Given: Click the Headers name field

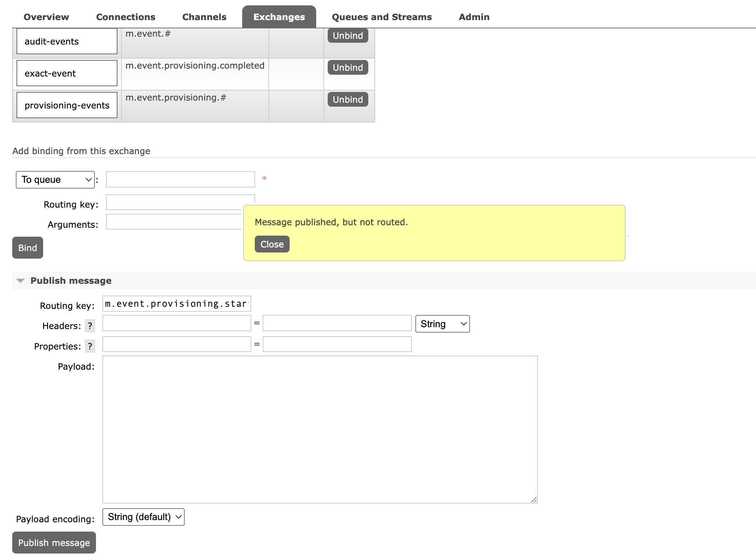Looking at the screenshot, I should 176,323.
